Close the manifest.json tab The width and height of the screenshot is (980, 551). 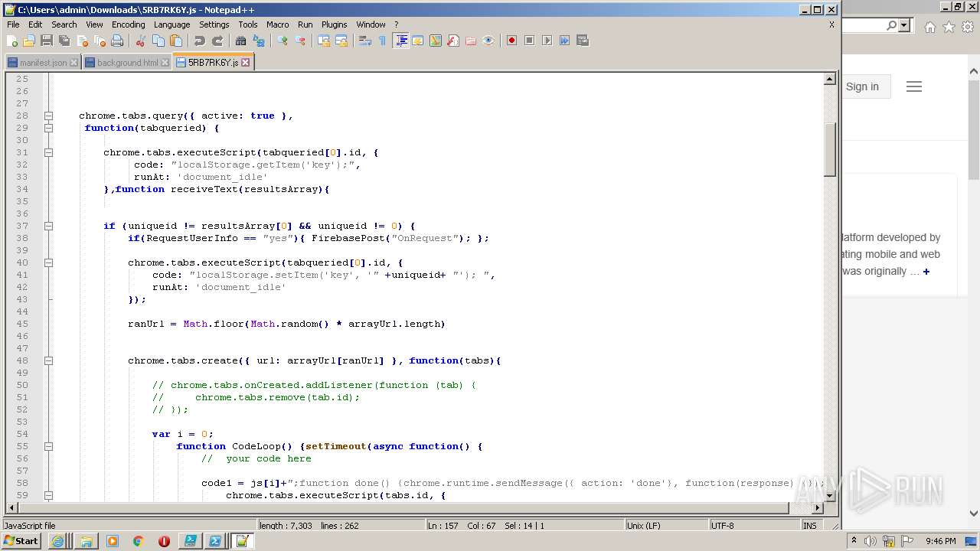(73, 63)
